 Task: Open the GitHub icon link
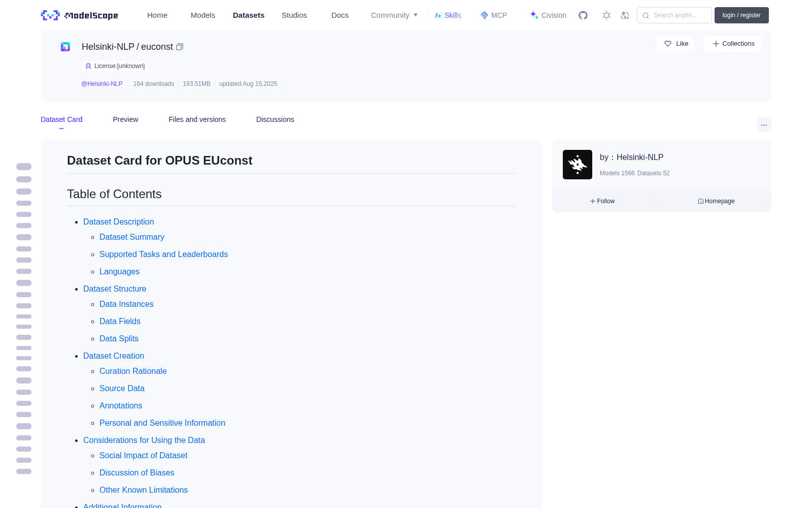pyautogui.click(x=583, y=15)
